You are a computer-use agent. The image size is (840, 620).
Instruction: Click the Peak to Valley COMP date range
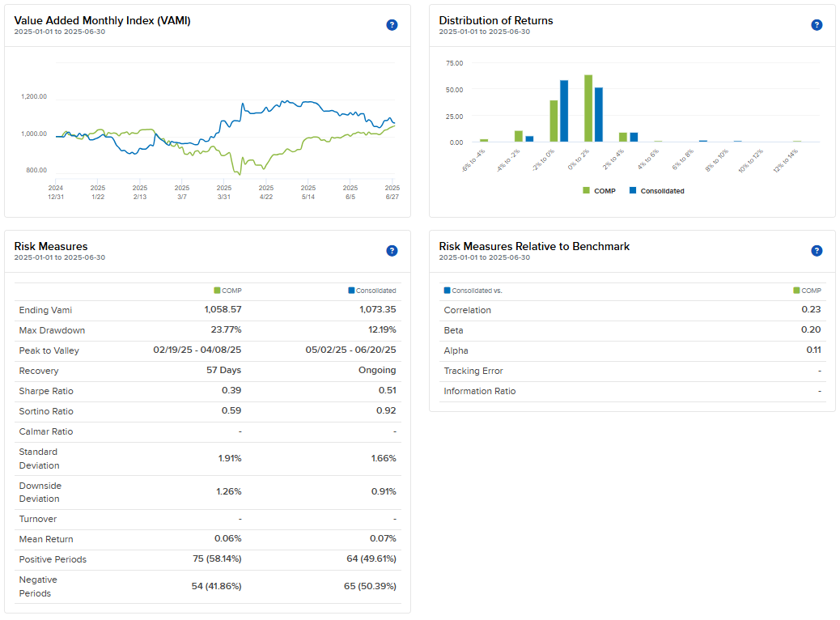(197, 350)
